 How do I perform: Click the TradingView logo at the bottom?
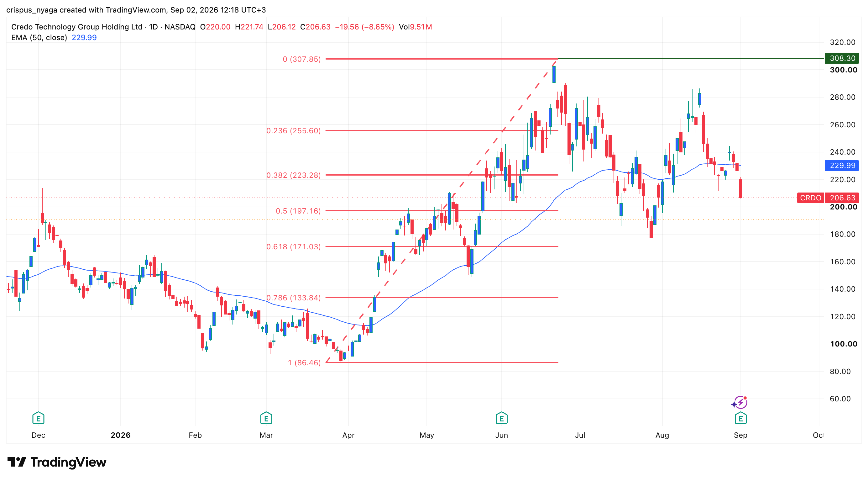[x=57, y=462]
